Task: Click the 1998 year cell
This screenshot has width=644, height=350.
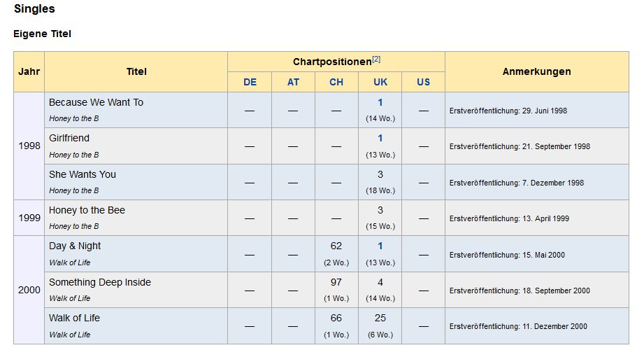Action: pyautogui.click(x=29, y=146)
